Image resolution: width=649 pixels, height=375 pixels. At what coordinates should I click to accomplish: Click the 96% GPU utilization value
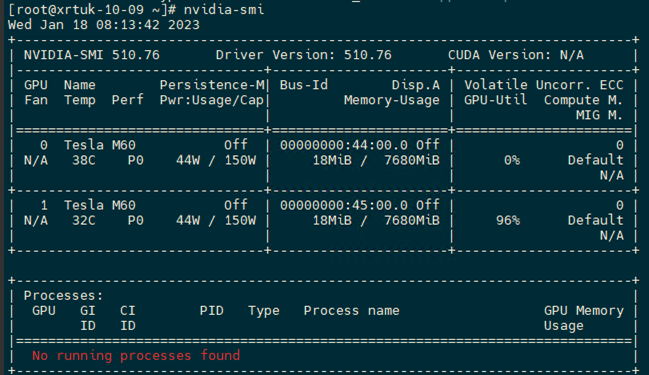pyautogui.click(x=508, y=220)
